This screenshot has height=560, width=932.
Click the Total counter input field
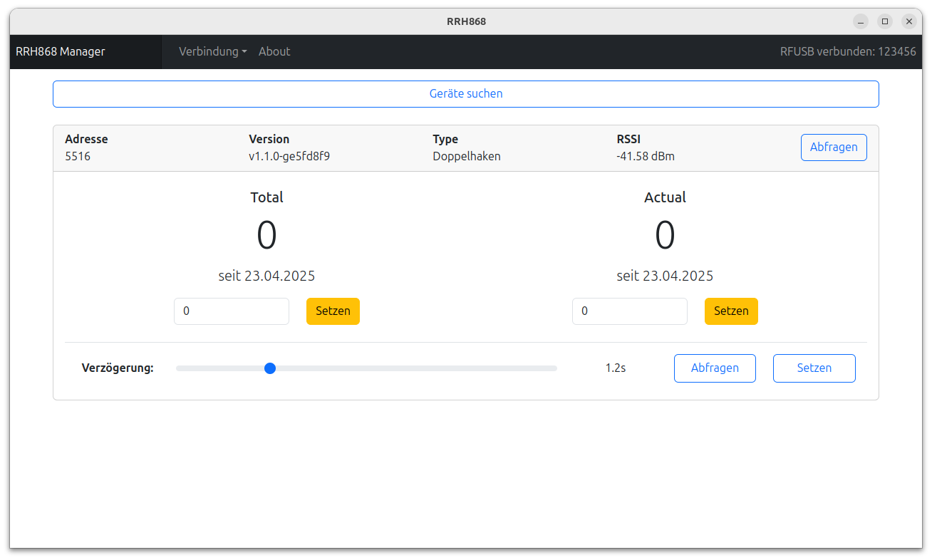coord(232,311)
